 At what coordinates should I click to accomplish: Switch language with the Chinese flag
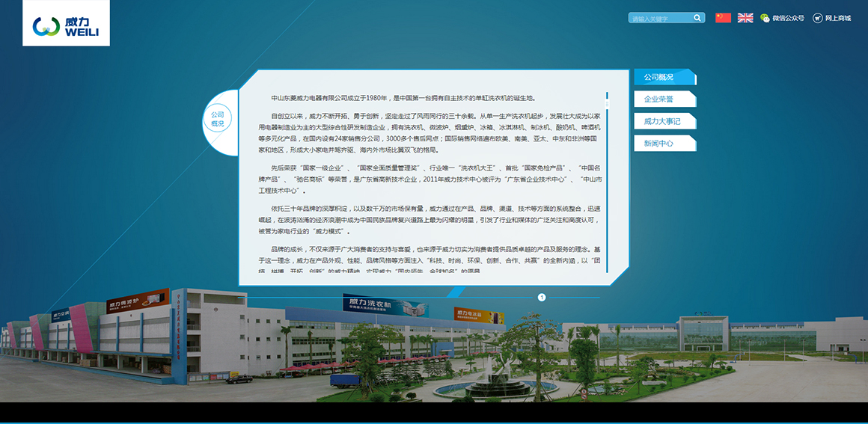(723, 18)
